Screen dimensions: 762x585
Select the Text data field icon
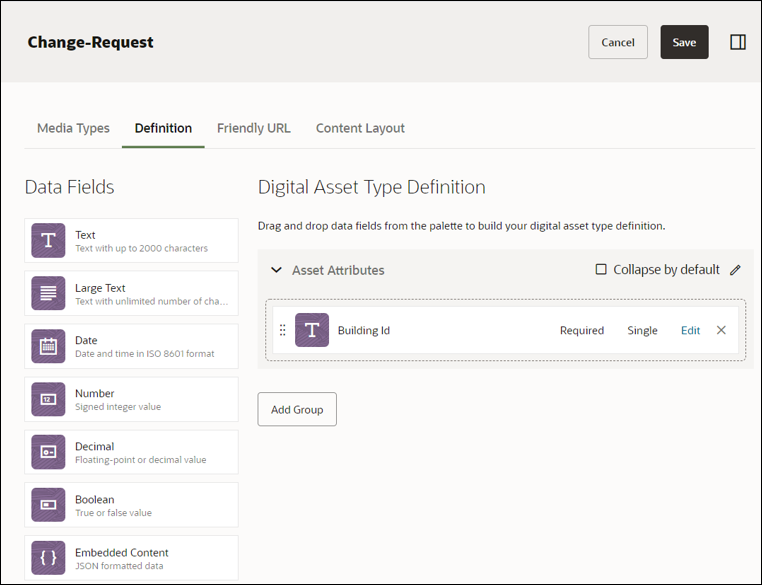click(48, 241)
